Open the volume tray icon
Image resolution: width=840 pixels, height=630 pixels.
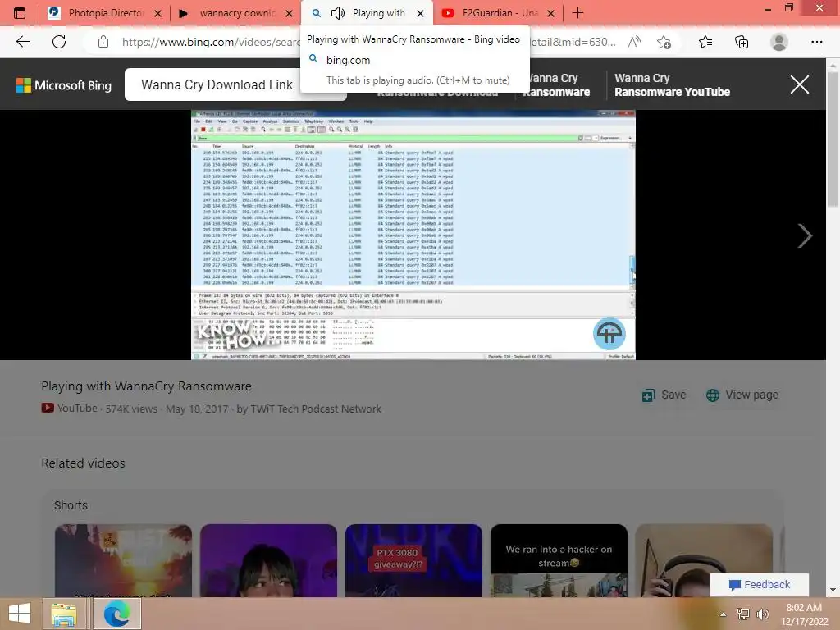click(x=762, y=614)
